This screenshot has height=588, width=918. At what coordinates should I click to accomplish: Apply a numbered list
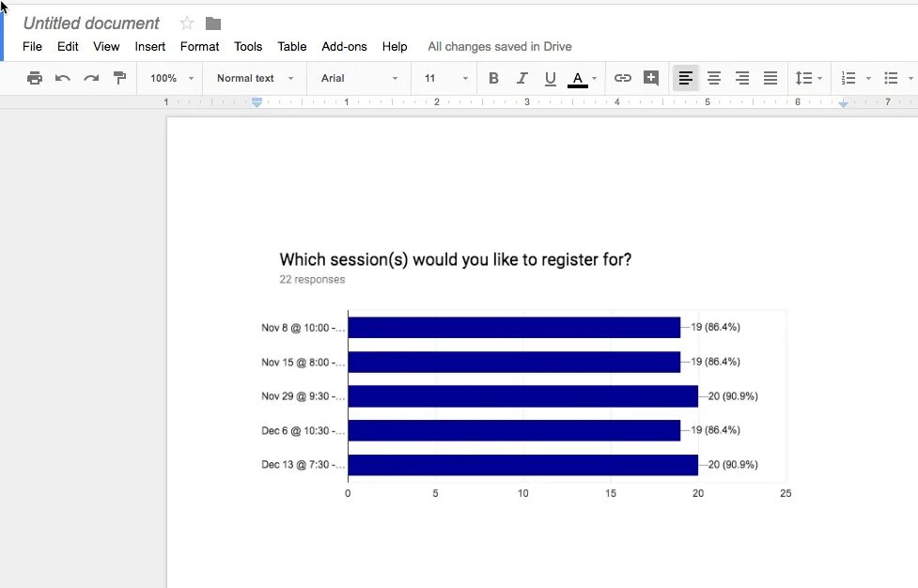pyautogui.click(x=848, y=78)
